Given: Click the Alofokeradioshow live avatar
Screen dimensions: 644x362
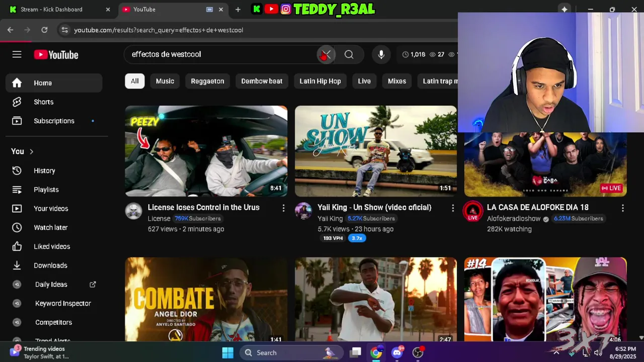Looking at the screenshot, I should [473, 211].
